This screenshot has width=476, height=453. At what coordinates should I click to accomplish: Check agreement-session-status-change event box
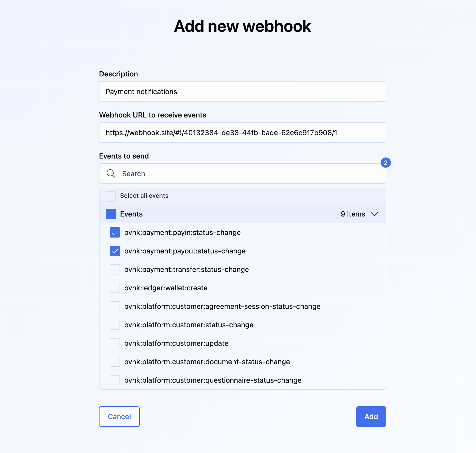pyautogui.click(x=115, y=307)
